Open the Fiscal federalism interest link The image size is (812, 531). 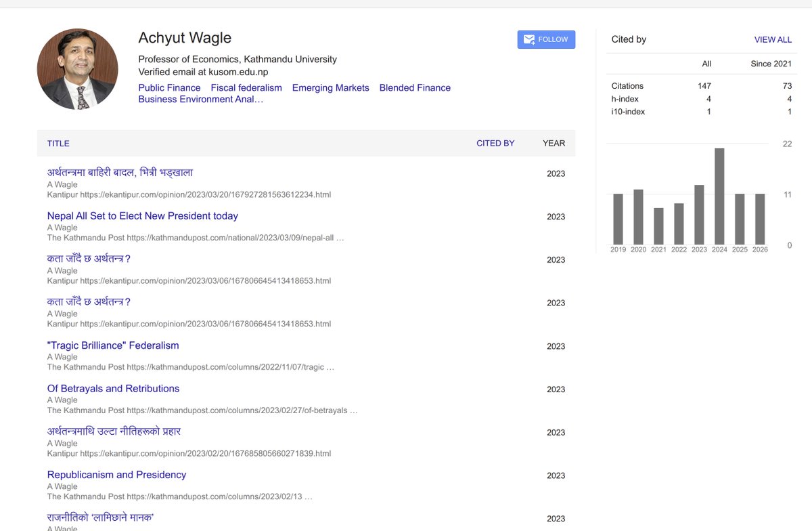[246, 87]
